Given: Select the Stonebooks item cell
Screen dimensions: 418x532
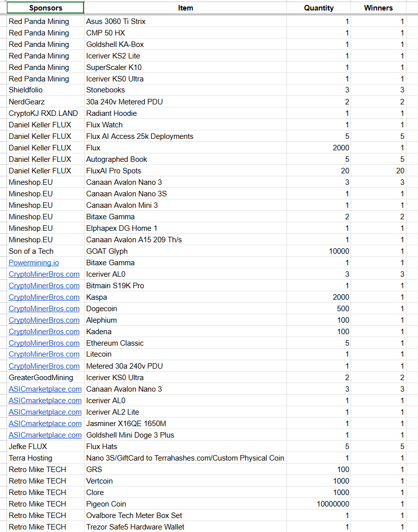Looking at the screenshot, I should (x=185, y=90).
